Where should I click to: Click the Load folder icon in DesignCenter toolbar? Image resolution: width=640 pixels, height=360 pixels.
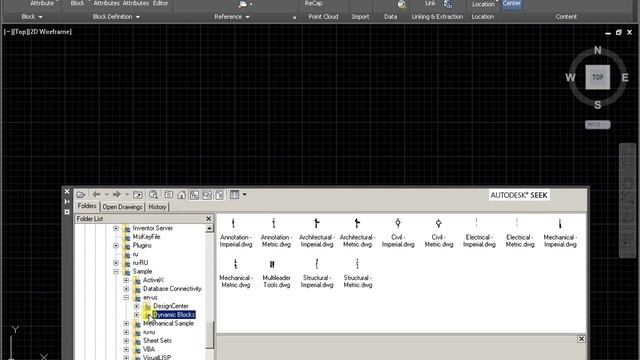click(x=81, y=195)
